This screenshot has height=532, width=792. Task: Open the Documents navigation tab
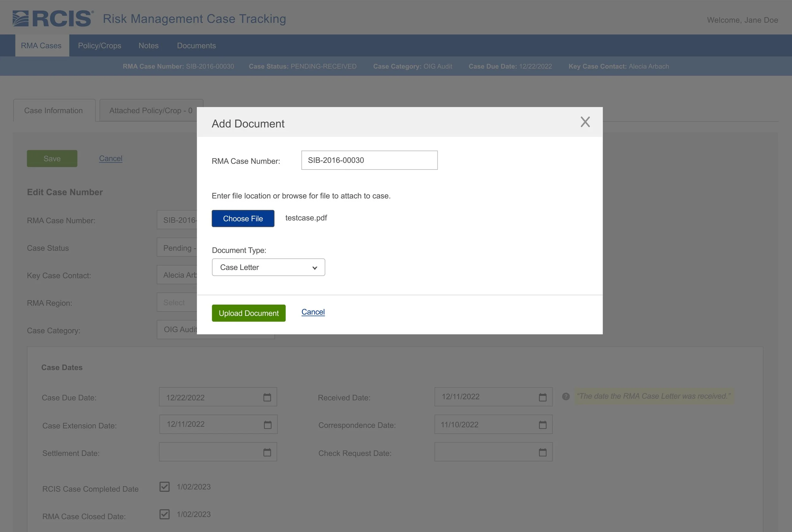point(196,45)
